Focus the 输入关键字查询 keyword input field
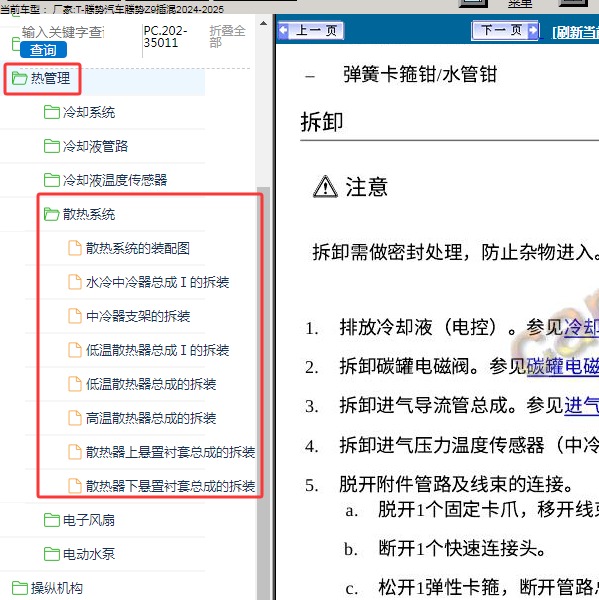This screenshot has width=599, height=600. click(x=63, y=32)
